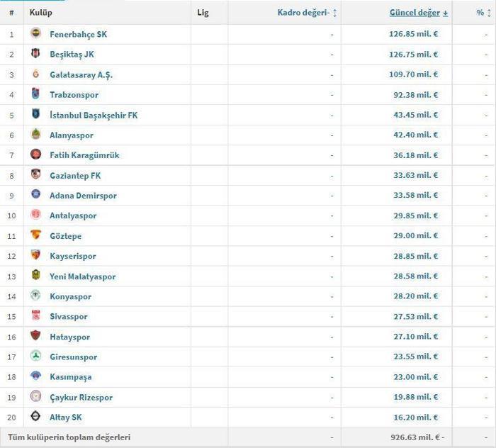This screenshot has height=448, width=496.
Task: Open the Adana Demirspor club link
Action: click(x=83, y=196)
